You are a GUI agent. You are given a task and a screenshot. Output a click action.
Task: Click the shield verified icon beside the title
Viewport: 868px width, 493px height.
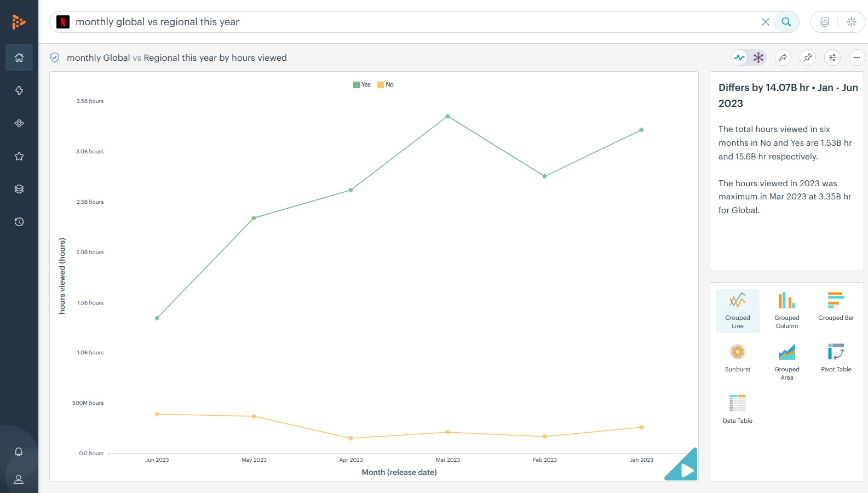(55, 58)
